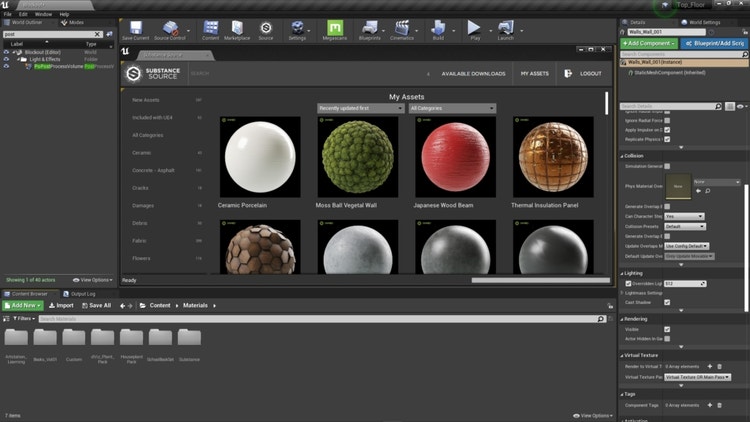Click the Megascans toolbar icon
The width and height of the screenshot is (750, 422).
click(x=337, y=30)
